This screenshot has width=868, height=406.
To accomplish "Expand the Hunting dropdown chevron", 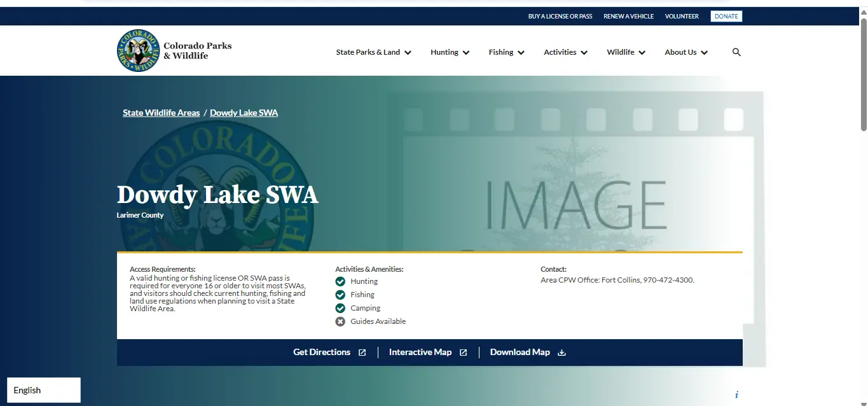I will tap(466, 53).
